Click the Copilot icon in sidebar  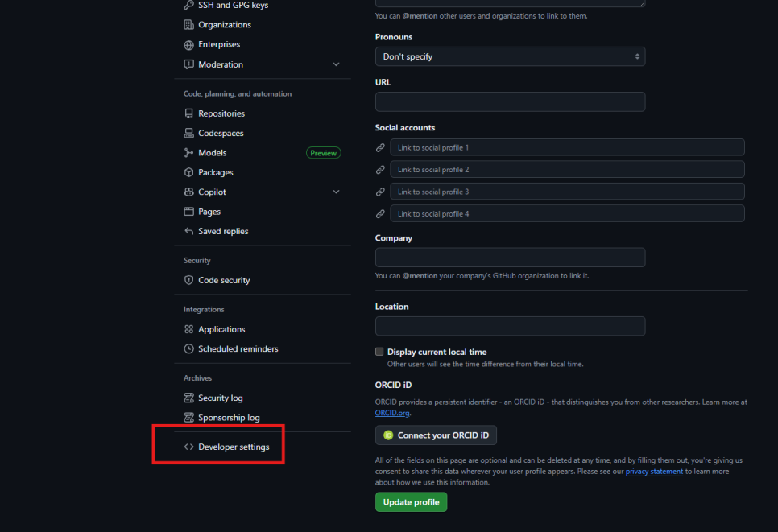click(x=188, y=192)
